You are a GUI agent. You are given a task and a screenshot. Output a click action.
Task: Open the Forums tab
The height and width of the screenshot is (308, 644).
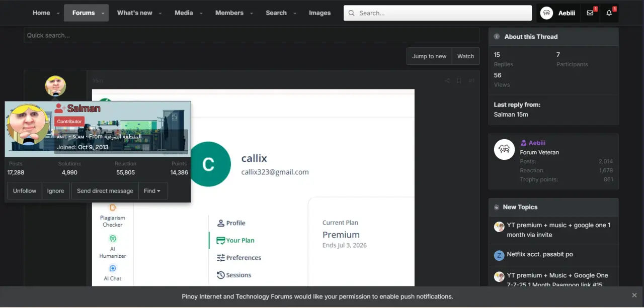[x=84, y=13]
